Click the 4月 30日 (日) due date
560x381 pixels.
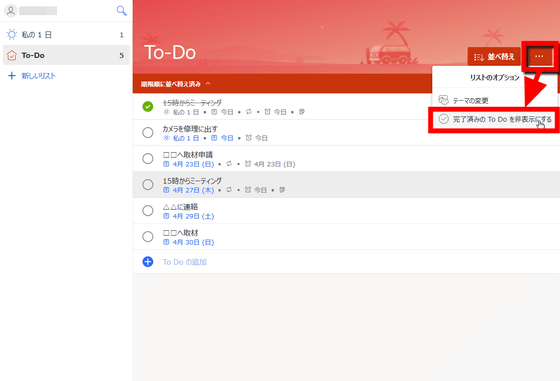(x=193, y=242)
